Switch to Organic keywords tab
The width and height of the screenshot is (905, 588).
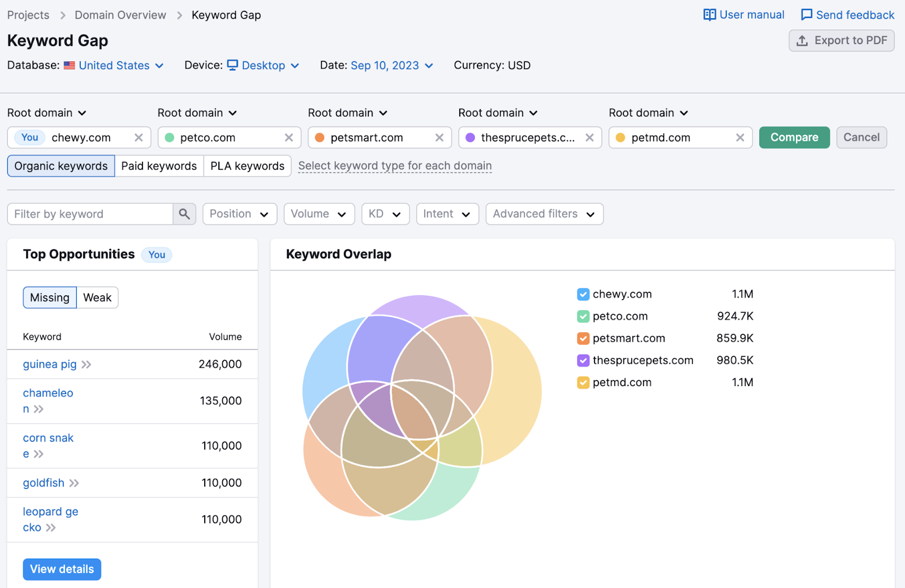coord(61,166)
